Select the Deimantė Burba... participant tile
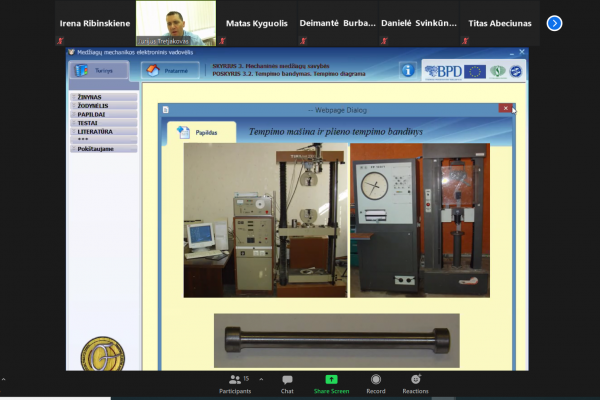 [338, 23]
